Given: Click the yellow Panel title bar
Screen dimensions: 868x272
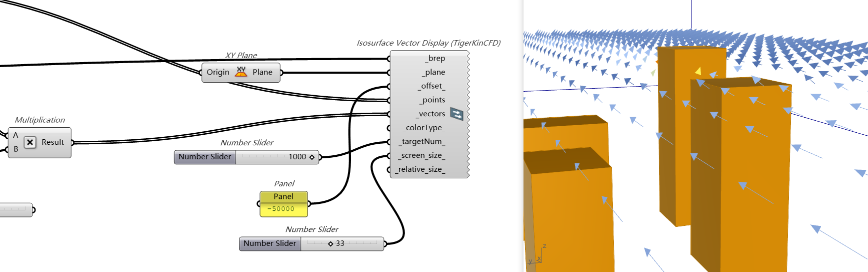Looking at the screenshot, I should click(x=283, y=197).
